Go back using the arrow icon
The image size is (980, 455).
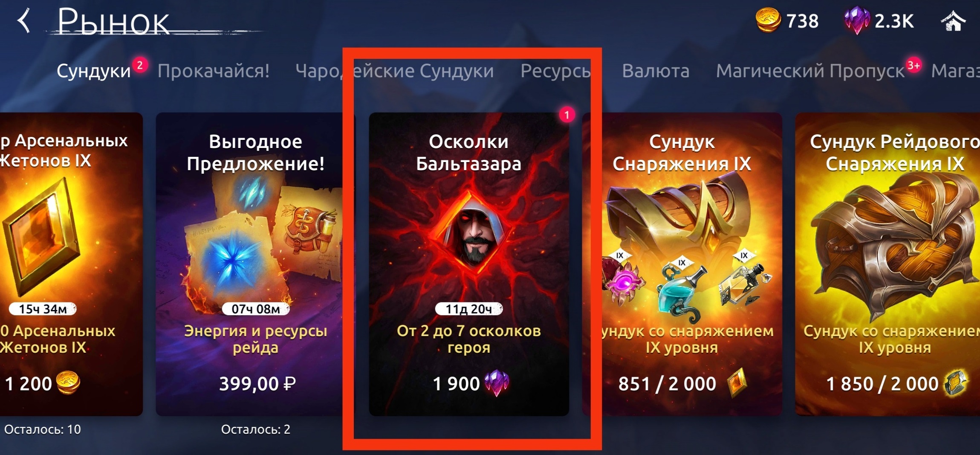point(24,20)
